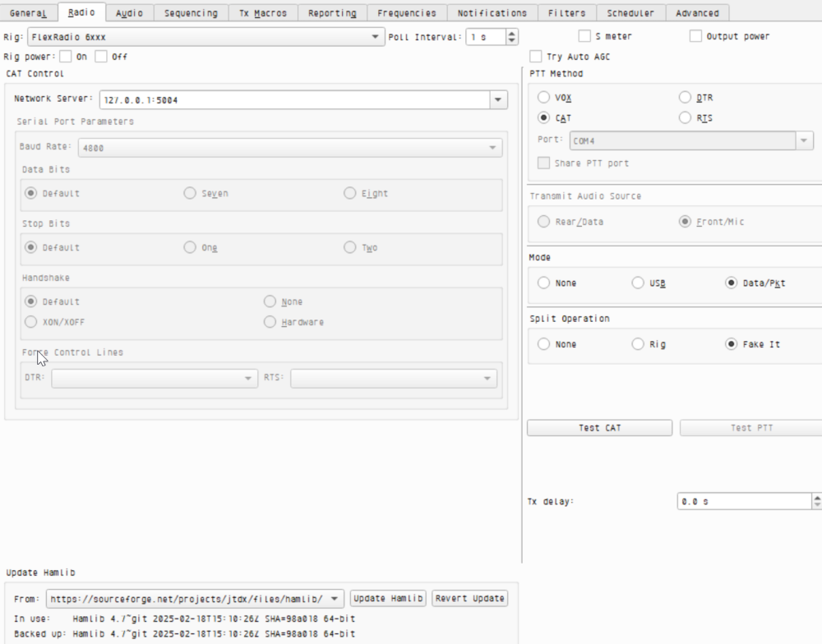Select Stop Bits One option
The height and width of the screenshot is (644, 822).
click(x=190, y=246)
